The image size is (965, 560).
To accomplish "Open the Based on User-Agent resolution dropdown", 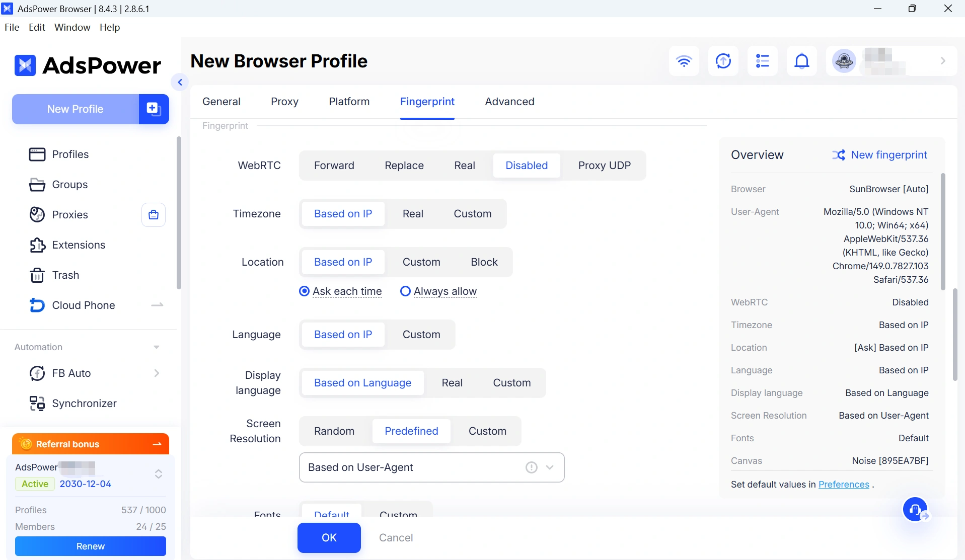I will pos(431,467).
